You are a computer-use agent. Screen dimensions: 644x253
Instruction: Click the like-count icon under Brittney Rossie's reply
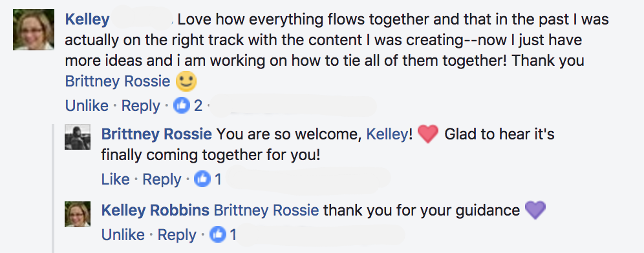point(202,179)
